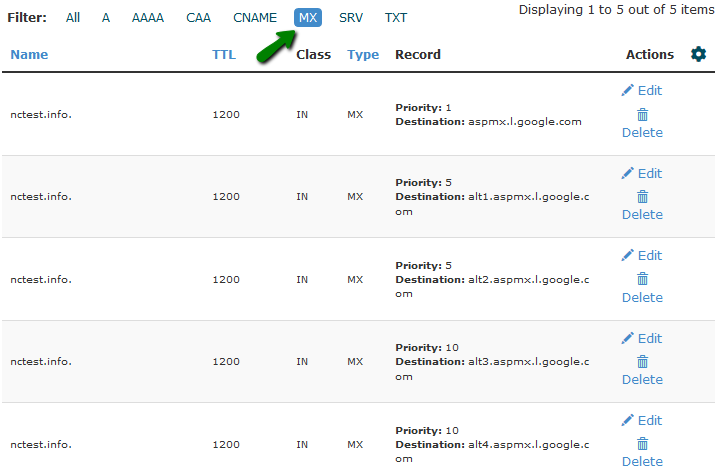Show All record types
The image size is (719, 476).
click(73, 17)
